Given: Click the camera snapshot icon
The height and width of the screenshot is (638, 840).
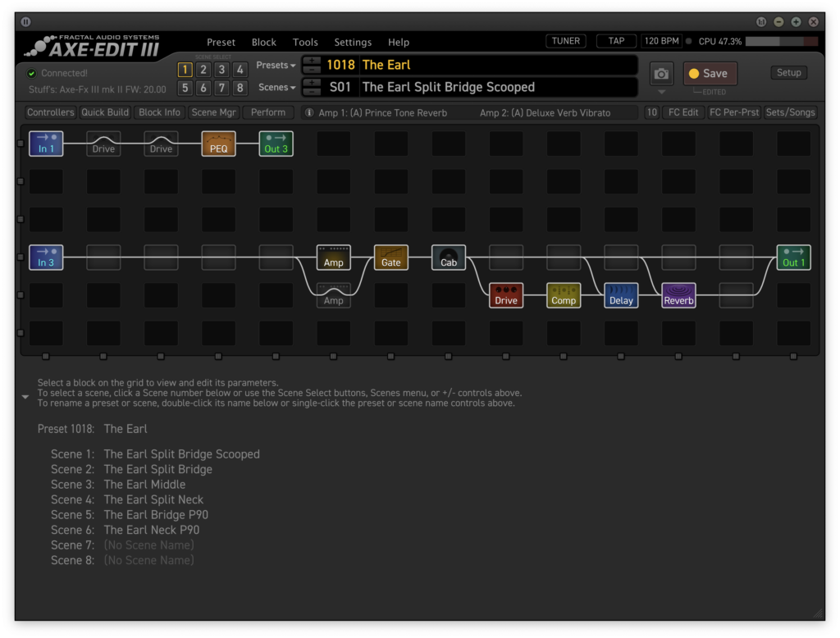Looking at the screenshot, I should tap(662, 73).
